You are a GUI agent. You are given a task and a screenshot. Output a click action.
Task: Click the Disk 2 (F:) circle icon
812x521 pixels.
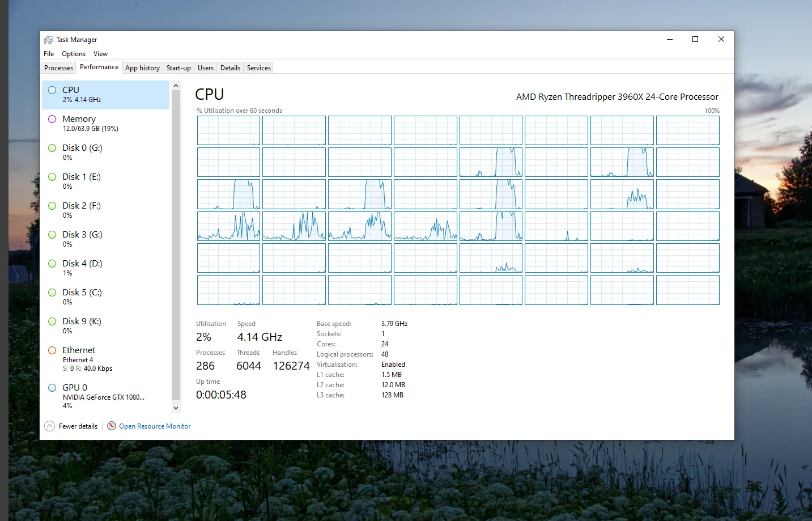(52, 206)
